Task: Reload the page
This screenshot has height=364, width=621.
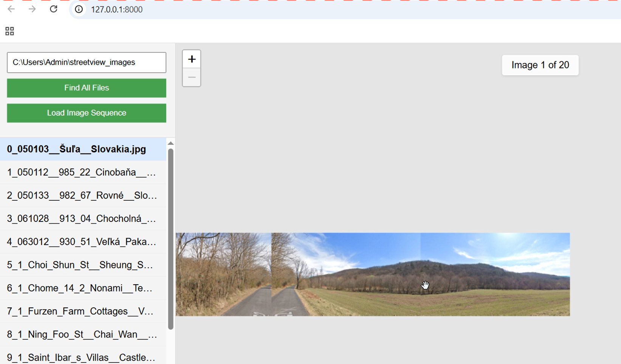Action: click(54, 9)
